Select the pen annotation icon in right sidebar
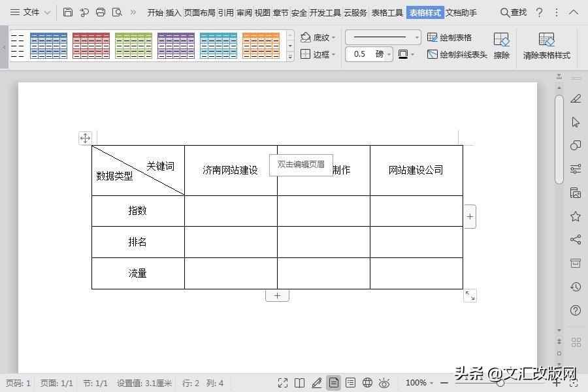 pyautogui.click(x=576, y=99)
